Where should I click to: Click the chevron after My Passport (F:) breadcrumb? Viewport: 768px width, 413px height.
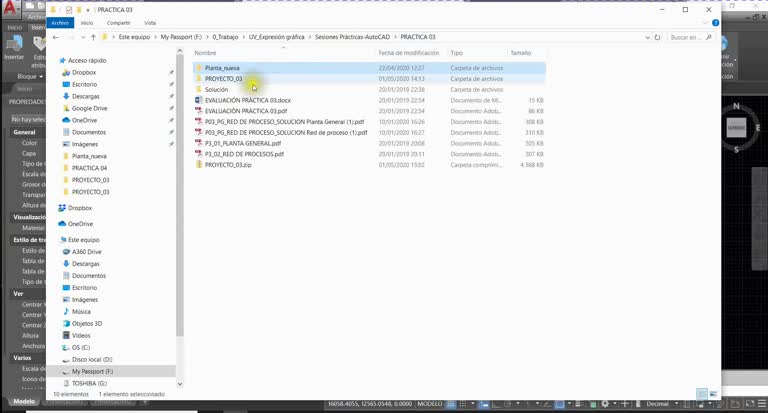click(x=206, y=37)
